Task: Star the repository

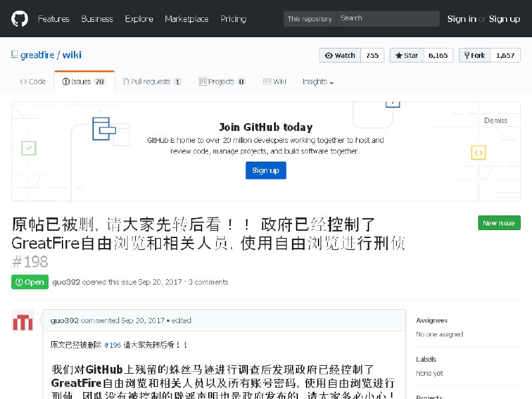Action: 407,55
